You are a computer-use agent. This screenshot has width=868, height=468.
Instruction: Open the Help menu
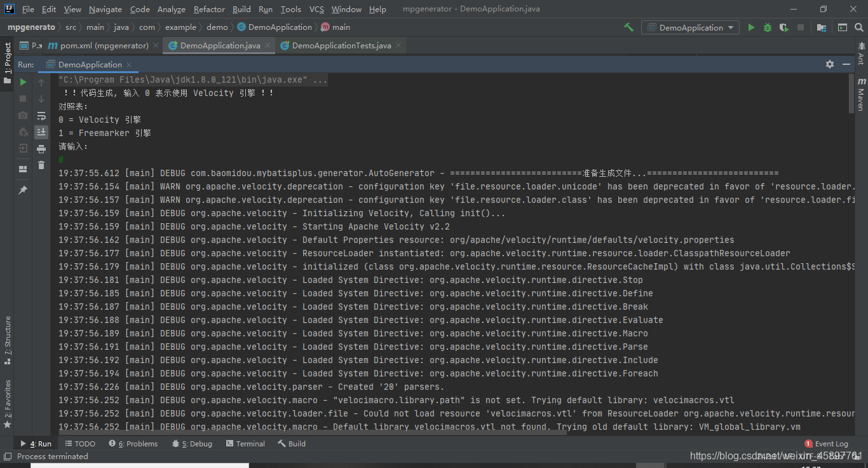click(377, 9)
